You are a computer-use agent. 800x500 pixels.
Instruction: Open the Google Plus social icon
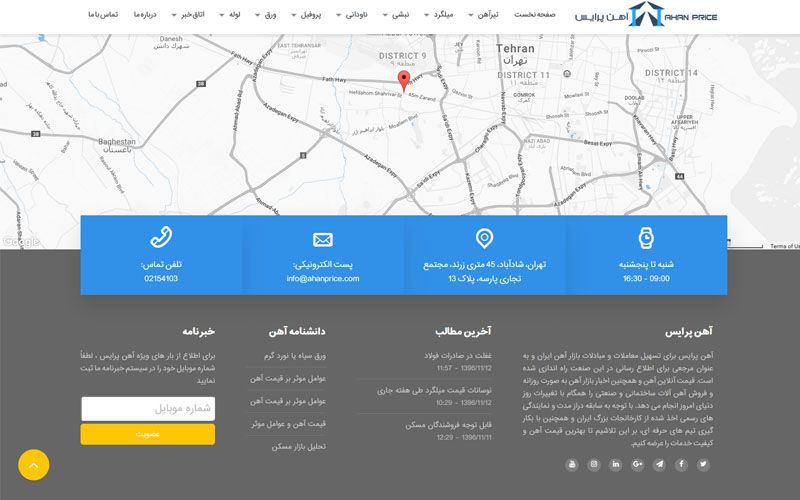637,464
